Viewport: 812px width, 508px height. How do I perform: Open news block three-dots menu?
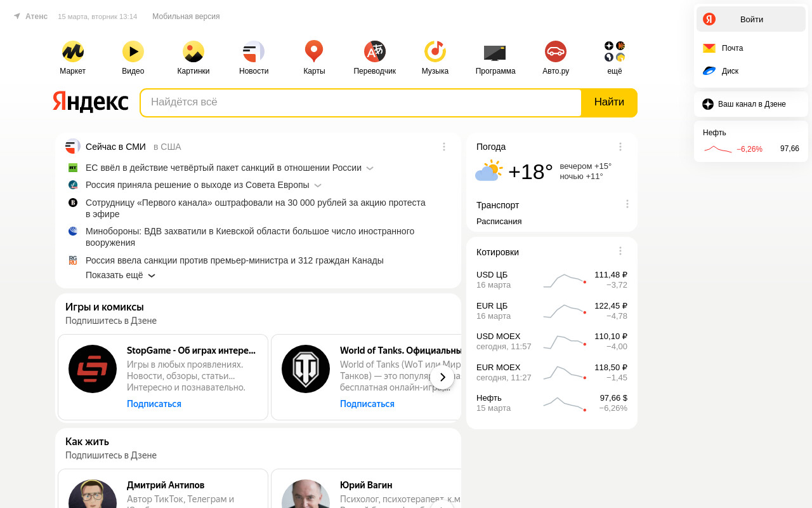(x=444, y=147)
